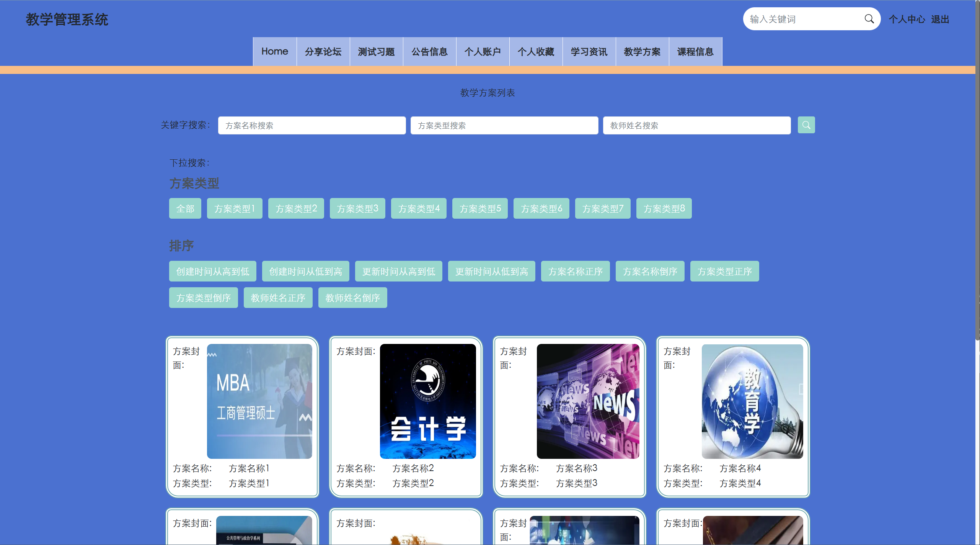Sort by 方案名称倒序

point(649,272)
